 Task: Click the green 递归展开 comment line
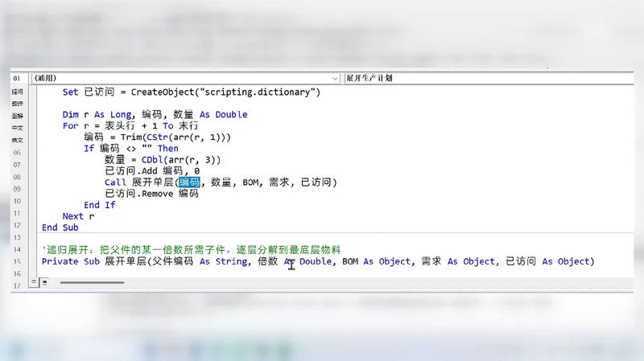192,250
